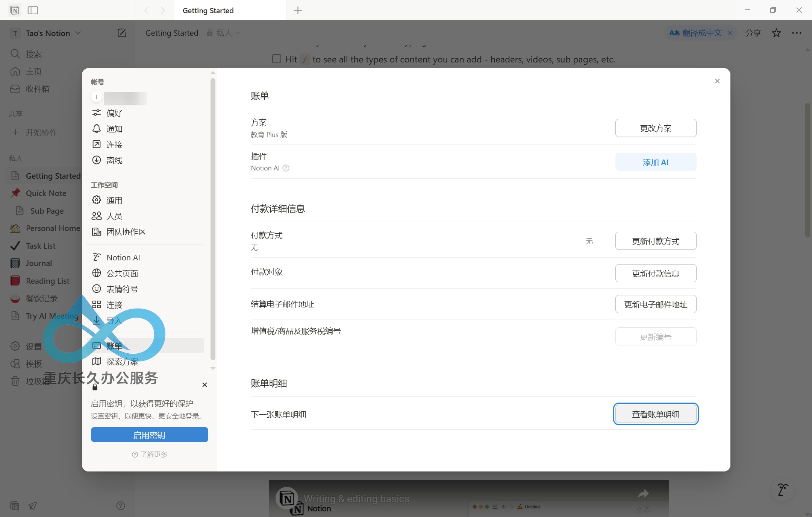The width and height of the screenshot is (812, 517).
Task: Dismiss the passkey prompt card
Action: pyautogui.click(x=205, y=385)
